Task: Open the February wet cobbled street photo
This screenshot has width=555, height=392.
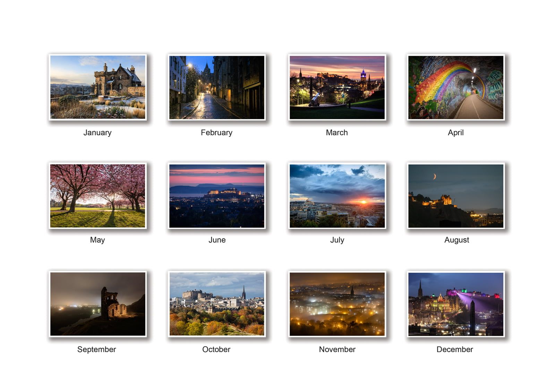Action: pyautogui.click(x=217, y=87)
